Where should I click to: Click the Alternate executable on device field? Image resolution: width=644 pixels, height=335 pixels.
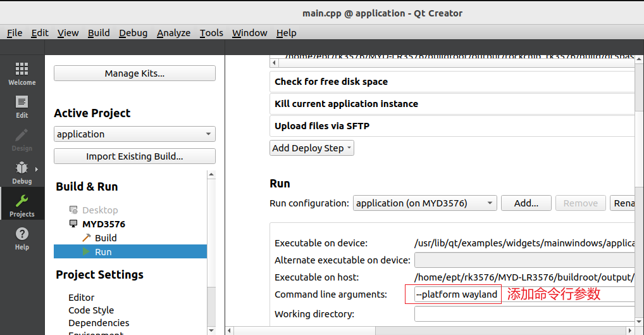pyautogui.click(x=524, y=260)
